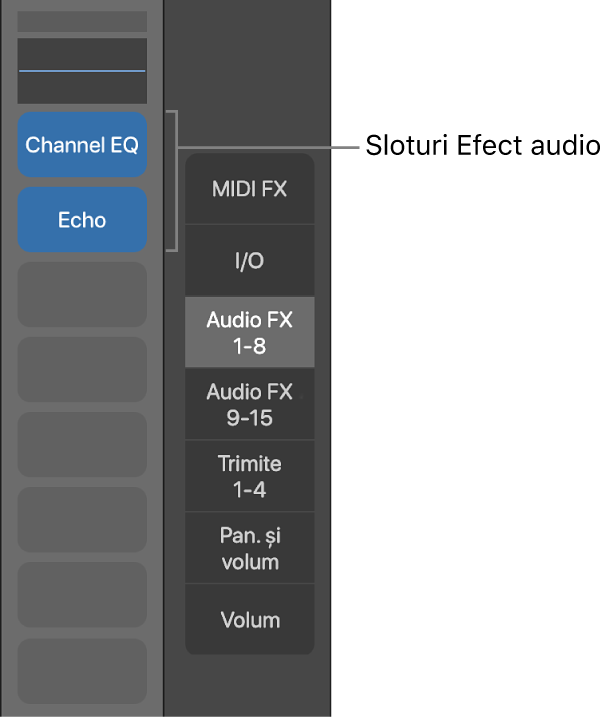The image size is (612, 718).
Task: Open the Channel EQ plug-in slot
Action: 82,145
